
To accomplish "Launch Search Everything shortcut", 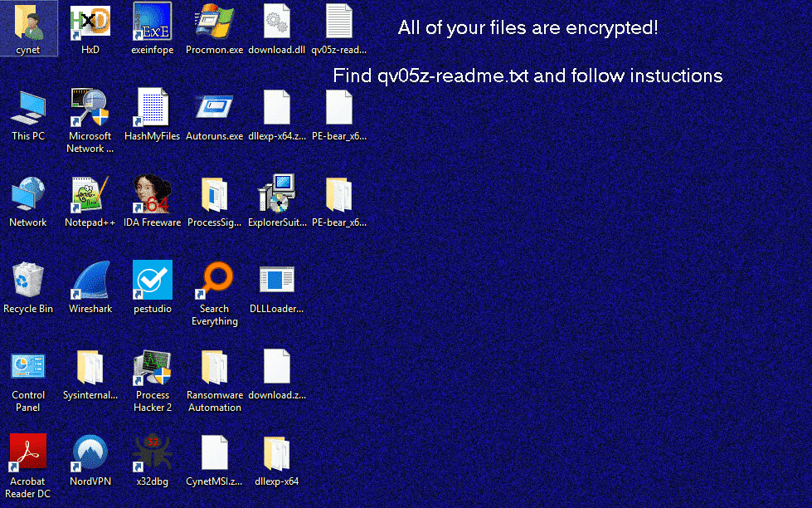I will coord(214,281).
